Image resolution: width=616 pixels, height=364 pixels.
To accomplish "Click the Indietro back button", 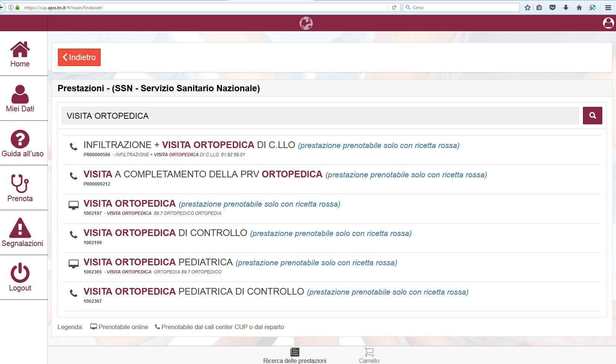I will click(x=79, y=57).
